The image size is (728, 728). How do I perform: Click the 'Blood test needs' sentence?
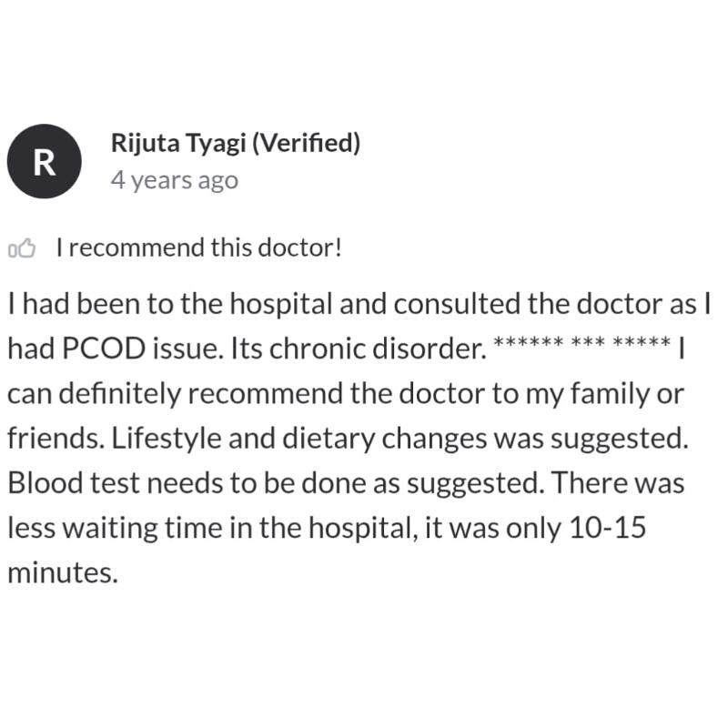(277, 483)
